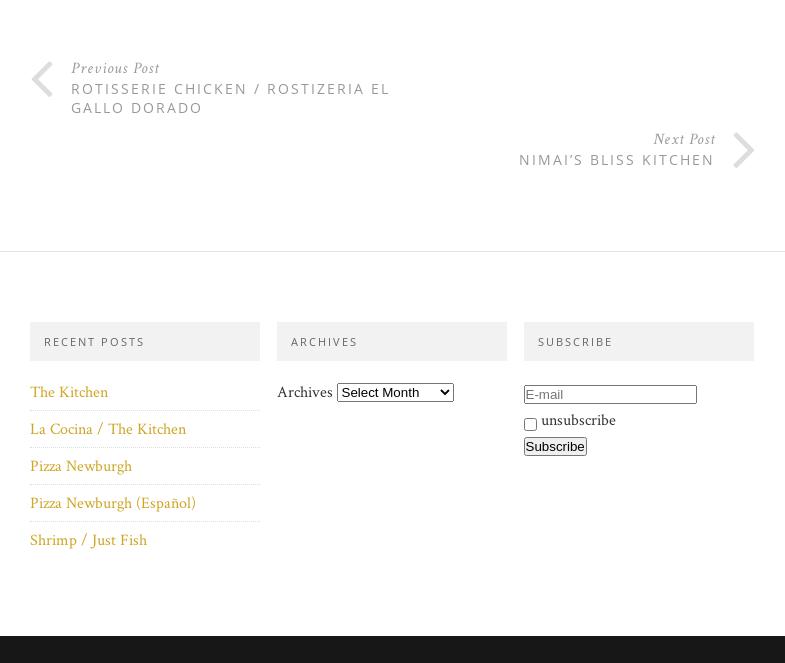Click the Recent Posts widget heading

pos(94,342)
